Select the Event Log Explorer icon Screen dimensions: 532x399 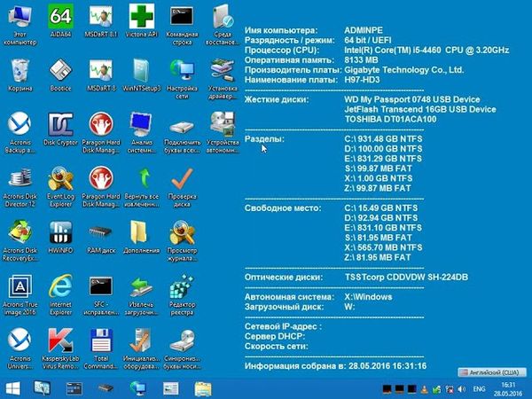pos(60,186)
